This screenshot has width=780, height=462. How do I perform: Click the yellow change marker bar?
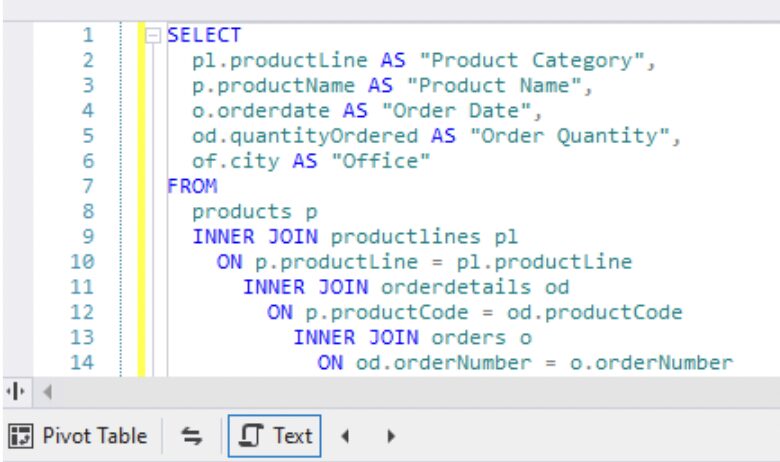pyautogui.click(x=140, y=200)
